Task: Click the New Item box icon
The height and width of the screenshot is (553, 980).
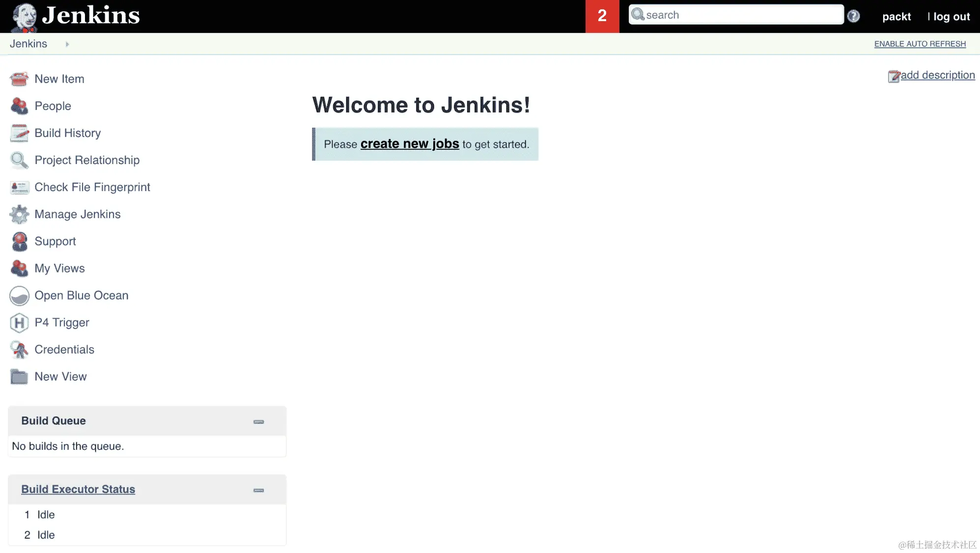Action: 19,79
